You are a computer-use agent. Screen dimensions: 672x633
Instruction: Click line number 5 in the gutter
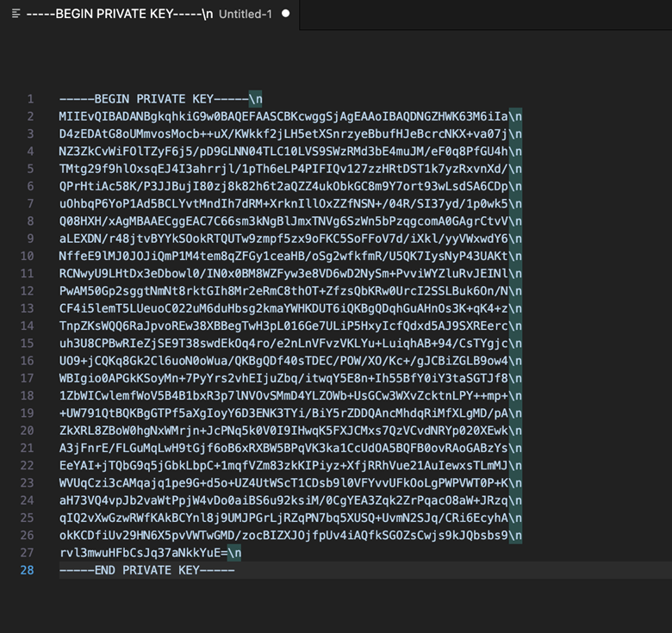point(30,169)
